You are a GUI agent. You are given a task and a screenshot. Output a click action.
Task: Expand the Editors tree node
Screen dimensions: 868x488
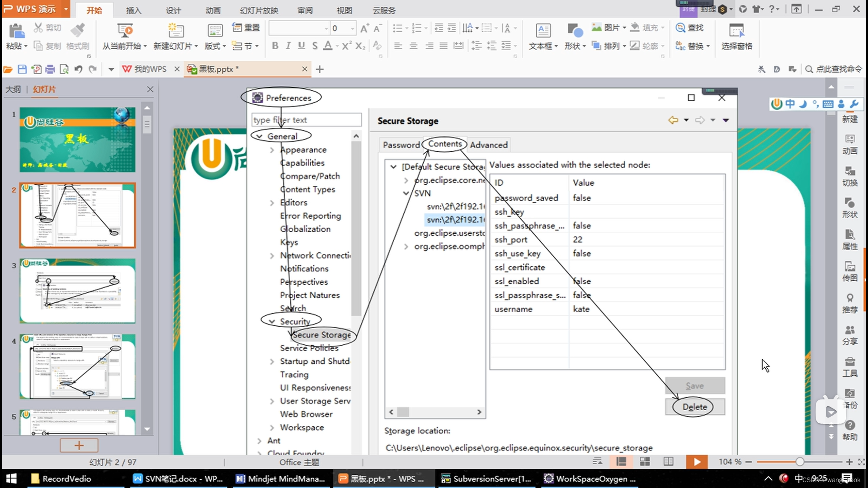272,203
